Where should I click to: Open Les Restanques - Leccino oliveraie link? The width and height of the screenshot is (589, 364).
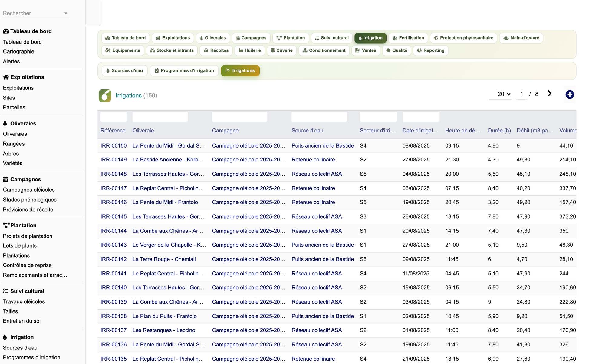point(164,330)
